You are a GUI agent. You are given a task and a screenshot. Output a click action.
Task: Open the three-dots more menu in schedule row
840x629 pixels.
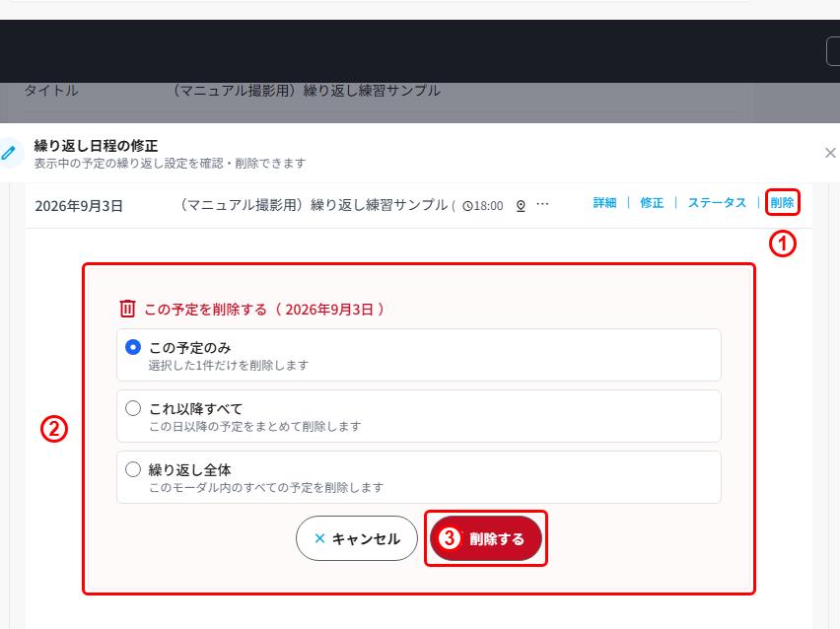[542, 204]
